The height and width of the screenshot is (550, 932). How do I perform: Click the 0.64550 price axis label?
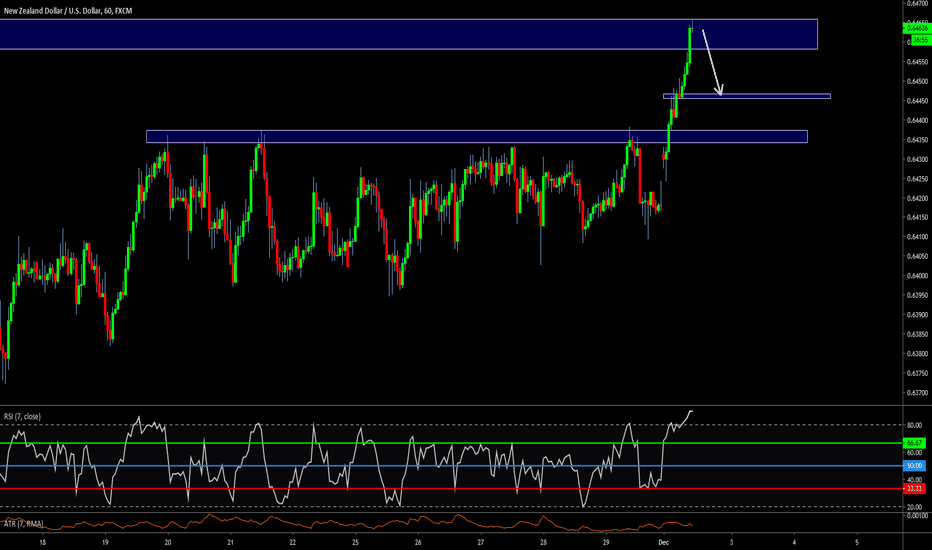[918, 62]
